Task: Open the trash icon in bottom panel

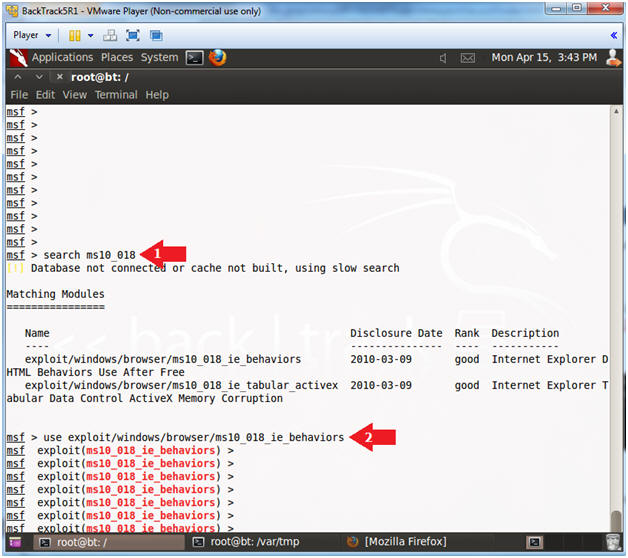Action: point(613,542)
